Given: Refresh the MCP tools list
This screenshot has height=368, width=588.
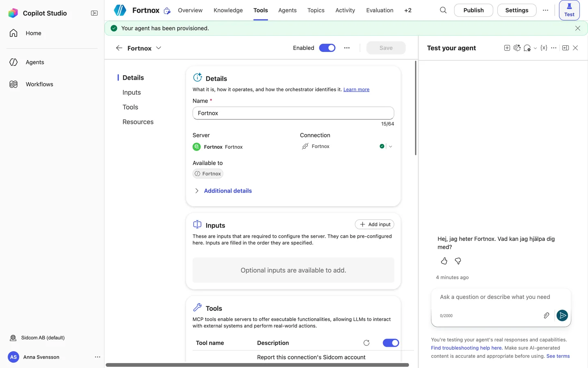Looking at the screenshot, I should coord(366,343).
